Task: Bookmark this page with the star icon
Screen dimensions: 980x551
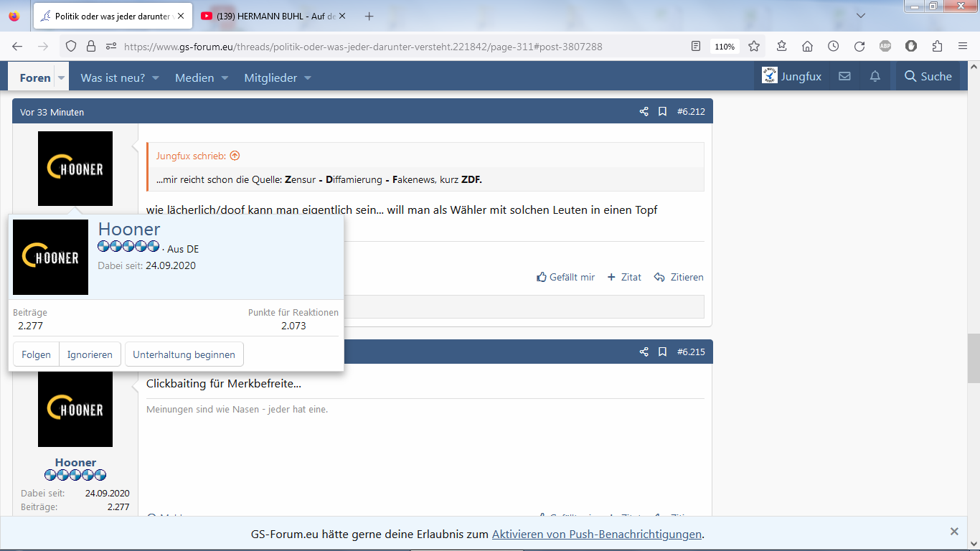Action: [754, 47]
